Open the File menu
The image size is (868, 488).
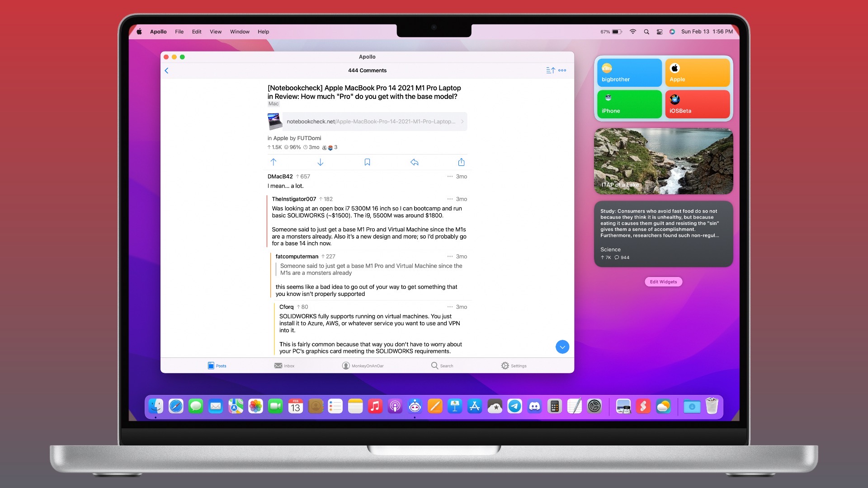click(179, 32)
